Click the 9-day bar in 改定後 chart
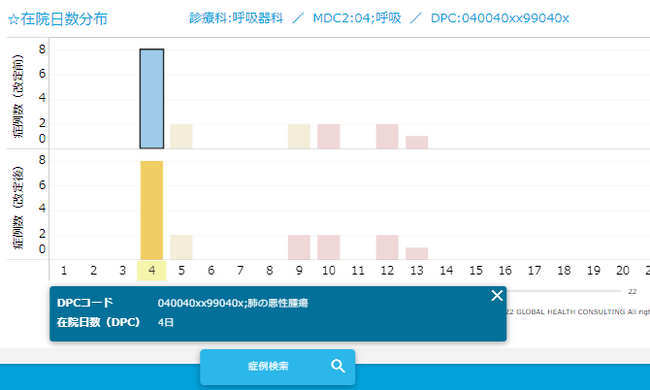The height and width of the screenshot is (390, 650). pyautogui.click(x=299, y=247)
